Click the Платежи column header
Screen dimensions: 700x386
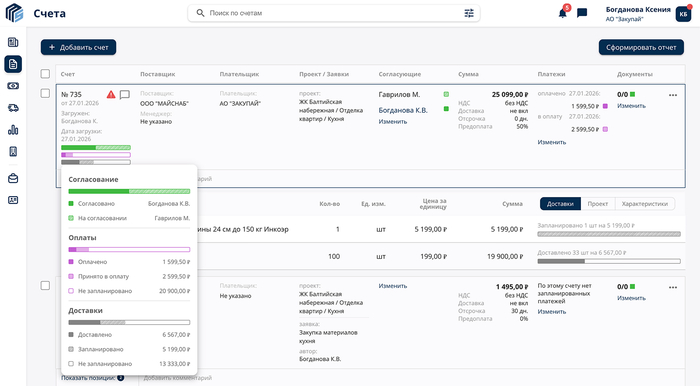[x=551, y=74]
